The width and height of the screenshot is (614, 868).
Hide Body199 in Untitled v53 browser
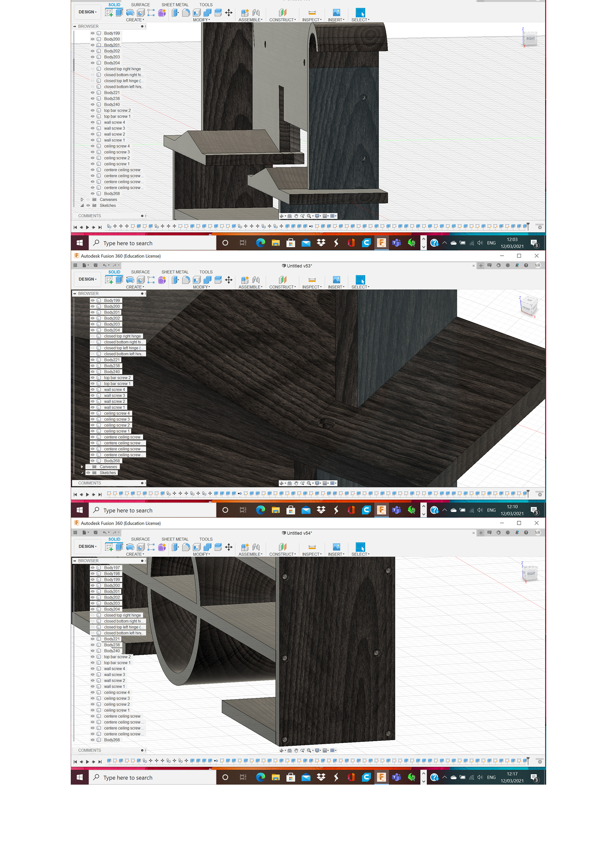(x=92, y=300)
